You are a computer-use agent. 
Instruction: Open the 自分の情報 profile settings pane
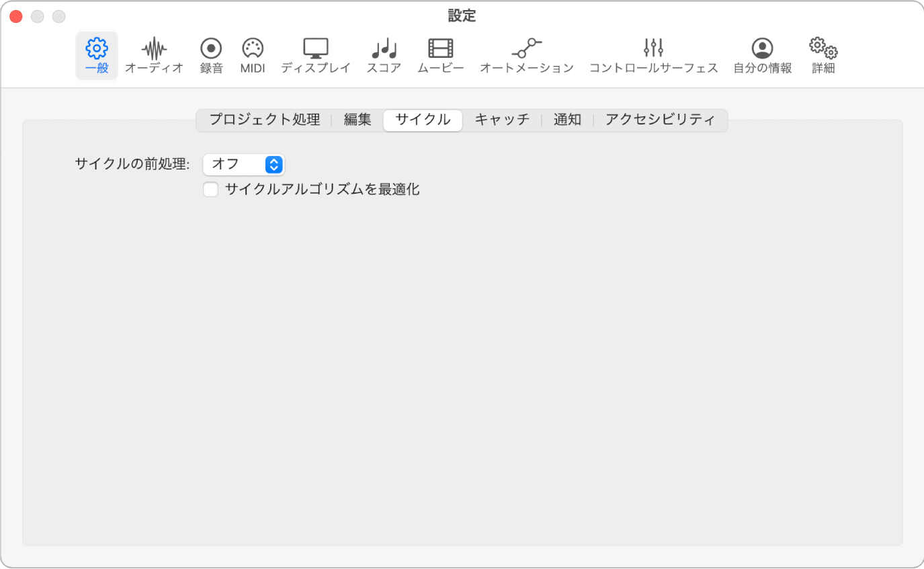click(x=762, y=56)
